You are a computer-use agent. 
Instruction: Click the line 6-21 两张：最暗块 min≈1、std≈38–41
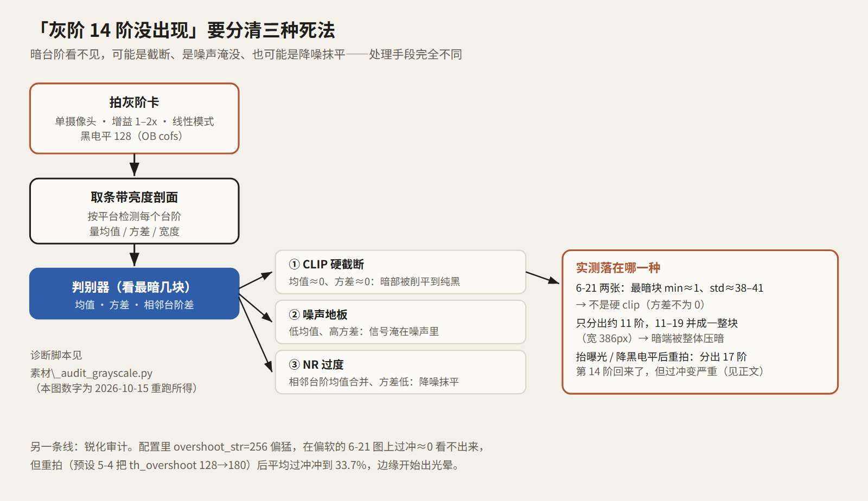669,288
